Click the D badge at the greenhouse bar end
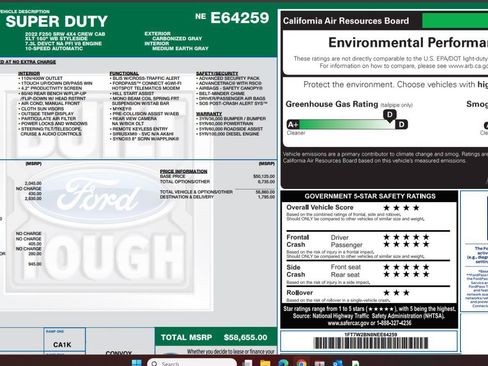Image resolution: width=488 pixels, height=366 pixels. tap(402, 125)
